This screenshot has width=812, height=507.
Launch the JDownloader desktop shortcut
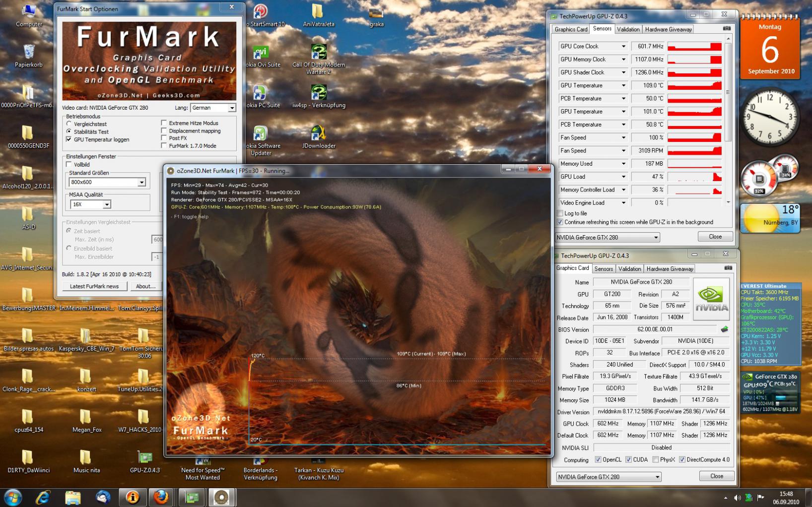coord(319,137)
